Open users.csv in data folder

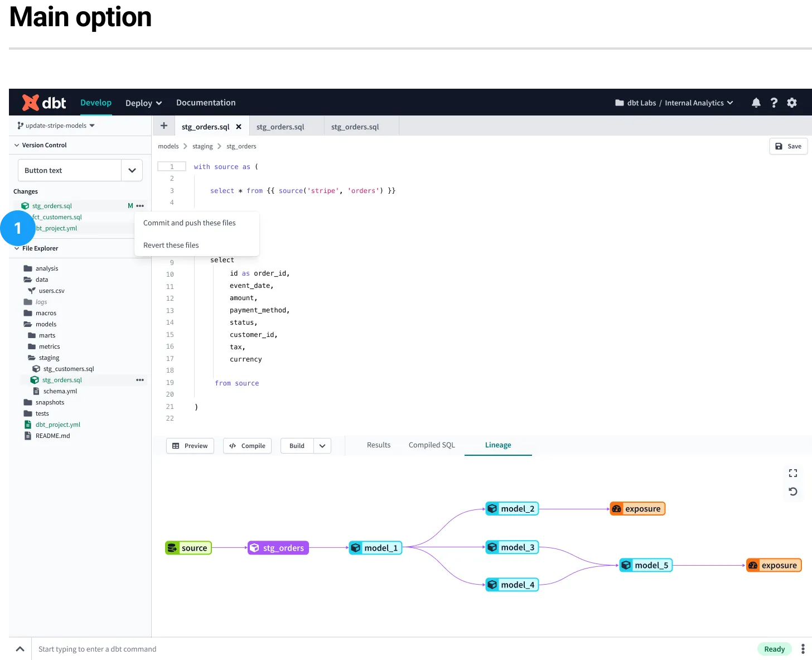tap(46, 291)
